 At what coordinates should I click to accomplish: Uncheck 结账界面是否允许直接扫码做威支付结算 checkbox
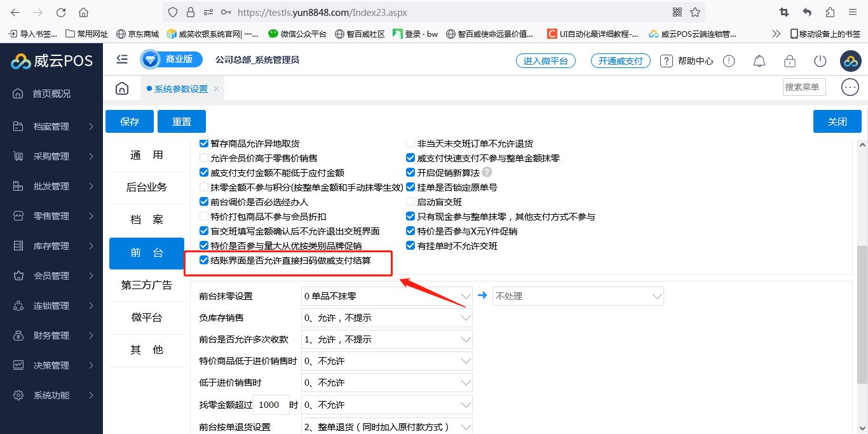pyautogui.click(x=204, y=260)
